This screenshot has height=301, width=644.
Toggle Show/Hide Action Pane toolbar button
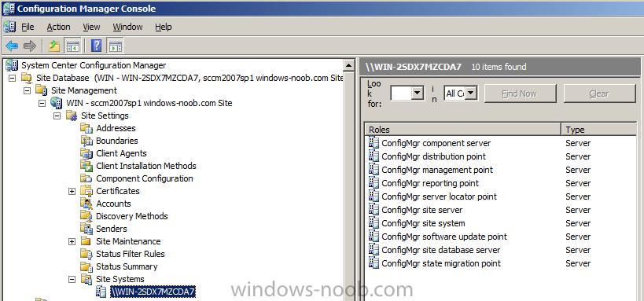(116, 46)
